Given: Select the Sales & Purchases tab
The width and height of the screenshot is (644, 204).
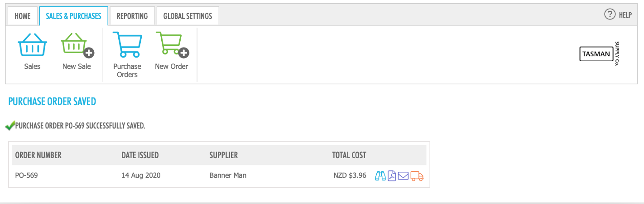Looking at the screenshot, I should pyautogui.click(x=73, y=16).
